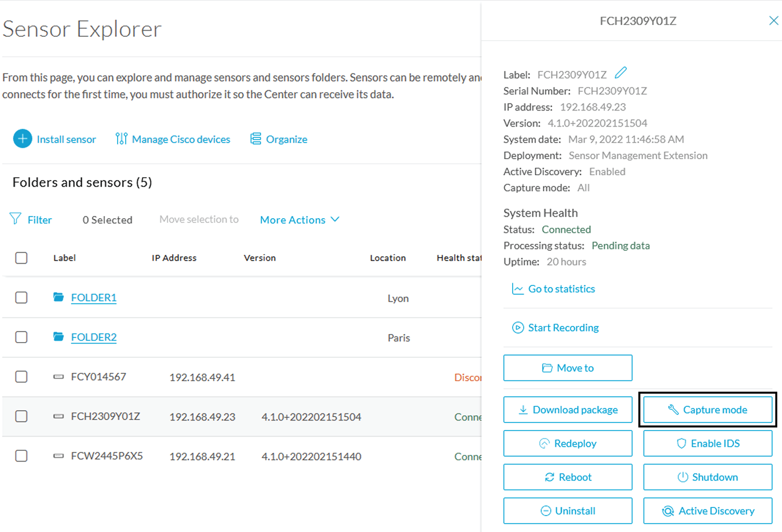Select the Install sensor plus icon
Image resolution: width=782 pixels, height=532 pixels.
tap(22, 139)
